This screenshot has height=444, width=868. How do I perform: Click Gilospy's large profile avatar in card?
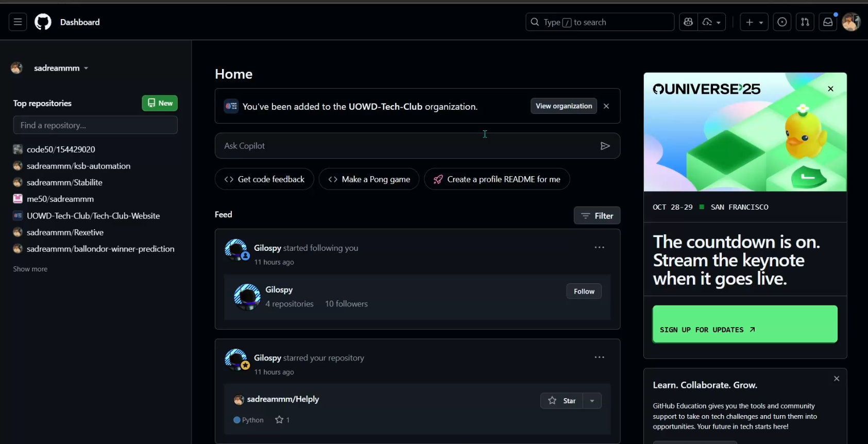[x=247, y=297]
